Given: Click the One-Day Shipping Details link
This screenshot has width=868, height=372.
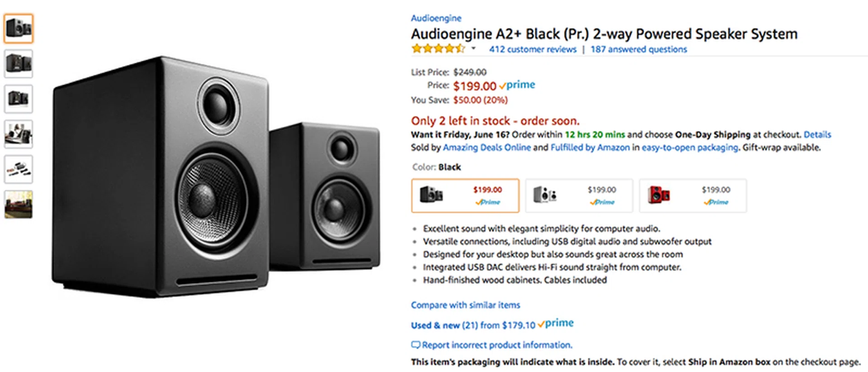Looking at the screenshot, I should click(817, 134).
